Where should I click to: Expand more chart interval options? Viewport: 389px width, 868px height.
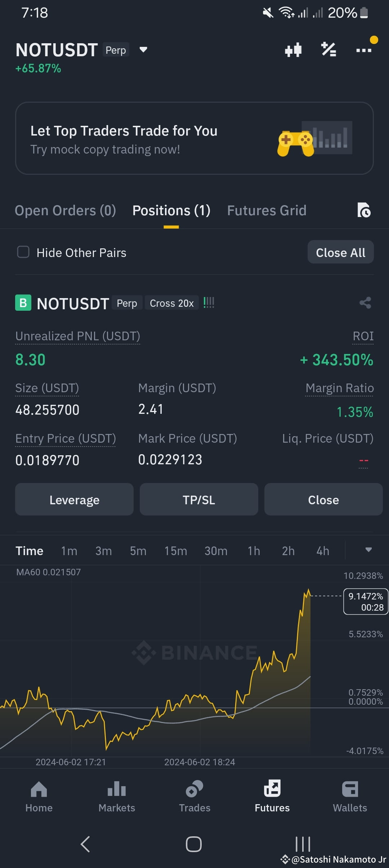click(368, 550)
